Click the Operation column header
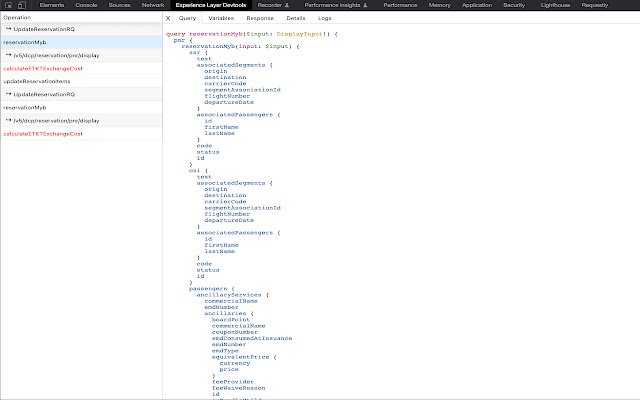Image resolution: width=640 pixels, height=400 pixels. 17,18
